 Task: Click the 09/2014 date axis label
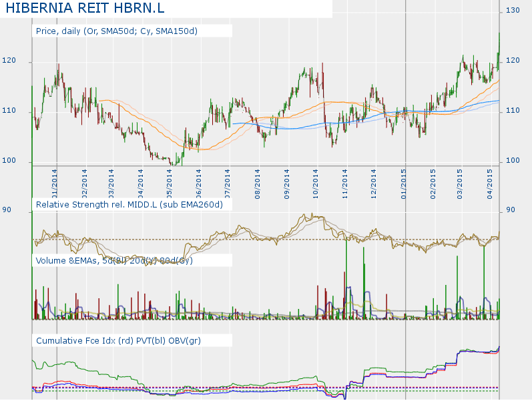287,184
